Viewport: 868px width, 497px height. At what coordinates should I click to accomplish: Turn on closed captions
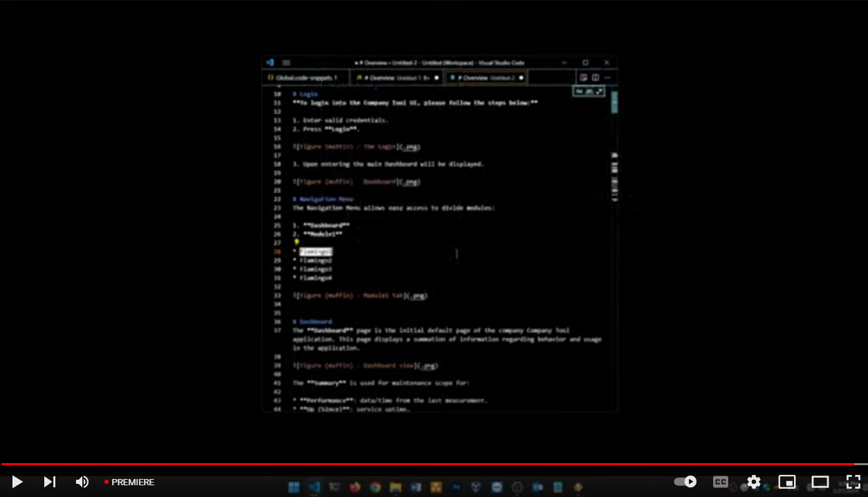720,482
